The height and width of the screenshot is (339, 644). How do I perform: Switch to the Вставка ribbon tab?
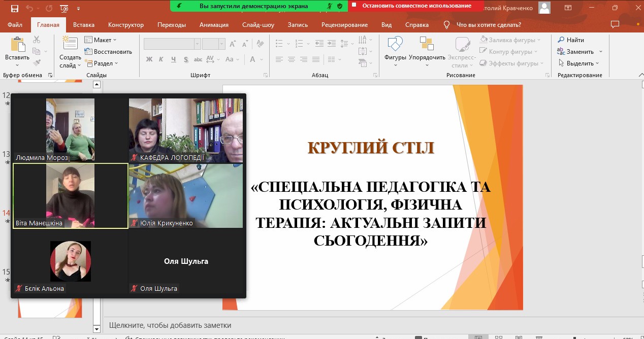84,25
